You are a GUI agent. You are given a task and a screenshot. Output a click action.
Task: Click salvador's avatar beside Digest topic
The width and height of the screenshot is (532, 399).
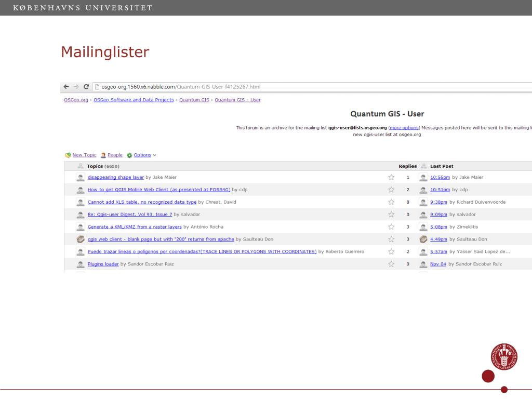pyautogui.click(x=81, y=215)
